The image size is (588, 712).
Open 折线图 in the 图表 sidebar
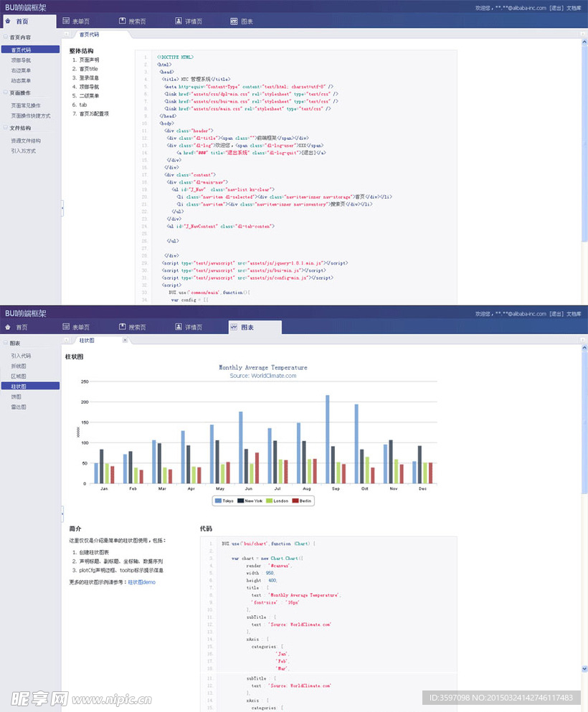coord(19,366)
